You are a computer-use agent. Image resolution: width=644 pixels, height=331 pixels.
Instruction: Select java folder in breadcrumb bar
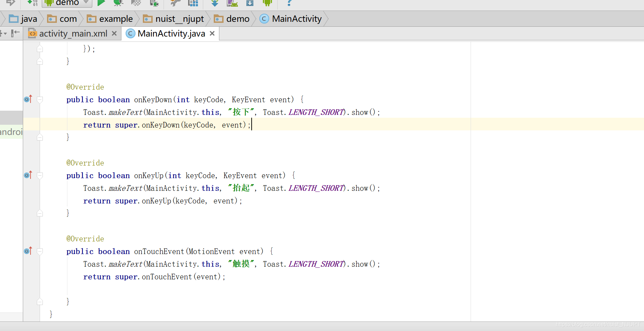coord(23,19)
